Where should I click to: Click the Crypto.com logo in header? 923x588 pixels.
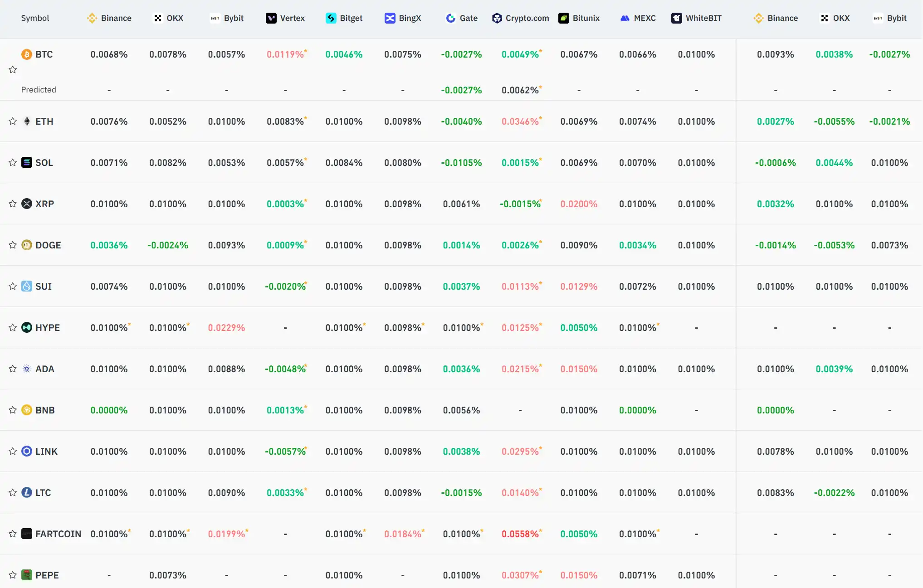coord(497,18)
